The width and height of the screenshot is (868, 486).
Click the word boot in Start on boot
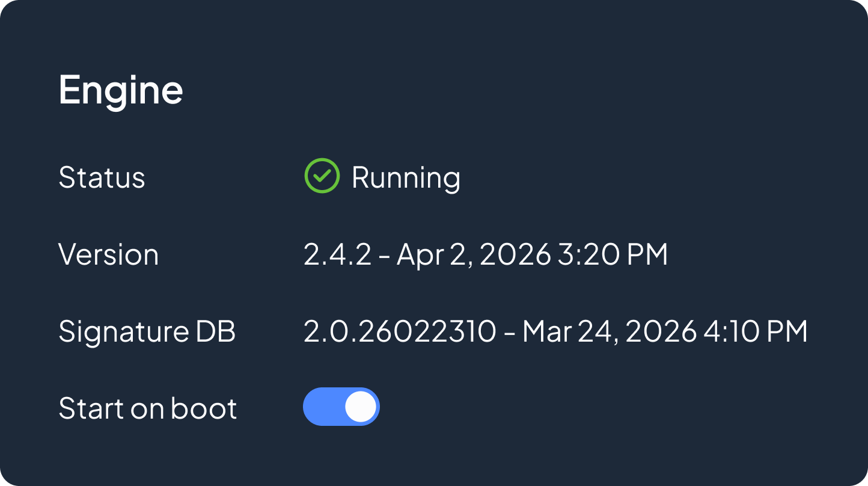tap(204, 408)
